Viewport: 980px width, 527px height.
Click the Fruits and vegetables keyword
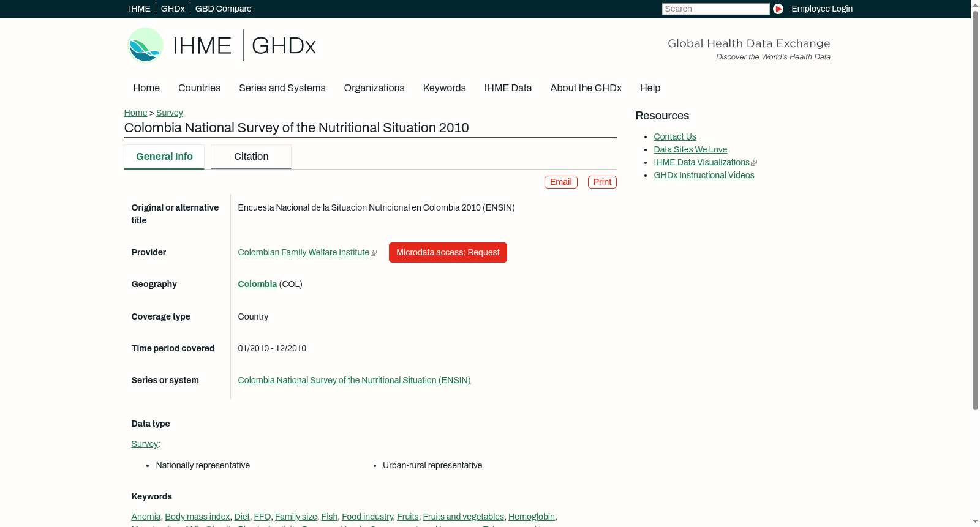[464, 517]
